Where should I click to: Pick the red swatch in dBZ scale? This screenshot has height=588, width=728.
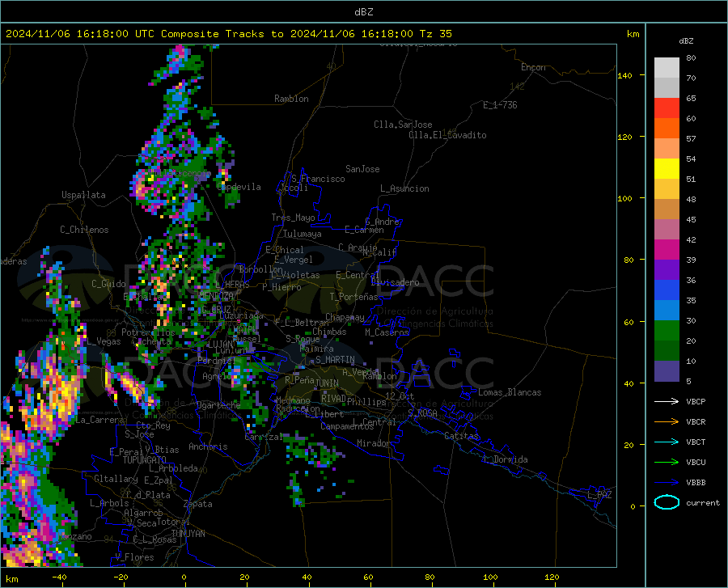point(667,108)
